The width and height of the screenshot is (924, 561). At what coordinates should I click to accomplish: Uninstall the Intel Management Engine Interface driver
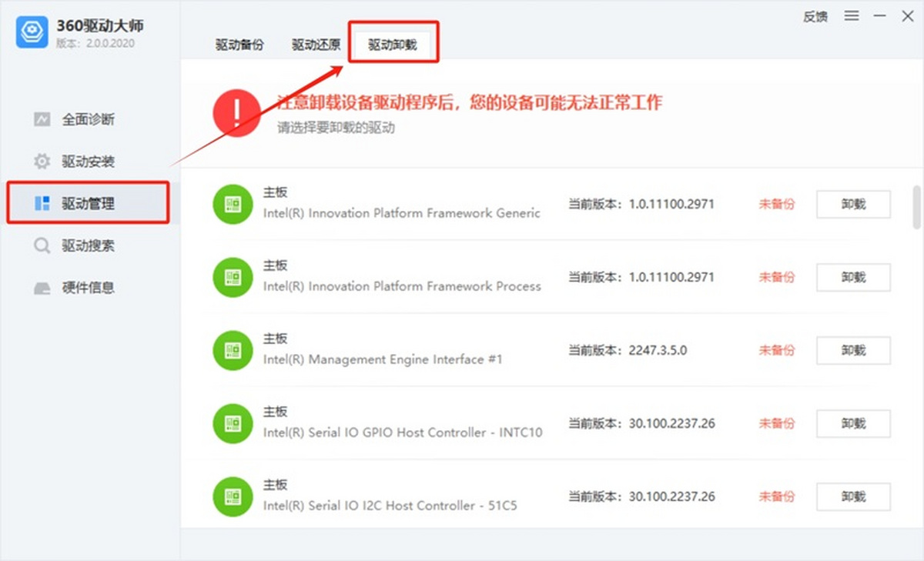coord(853,350)
